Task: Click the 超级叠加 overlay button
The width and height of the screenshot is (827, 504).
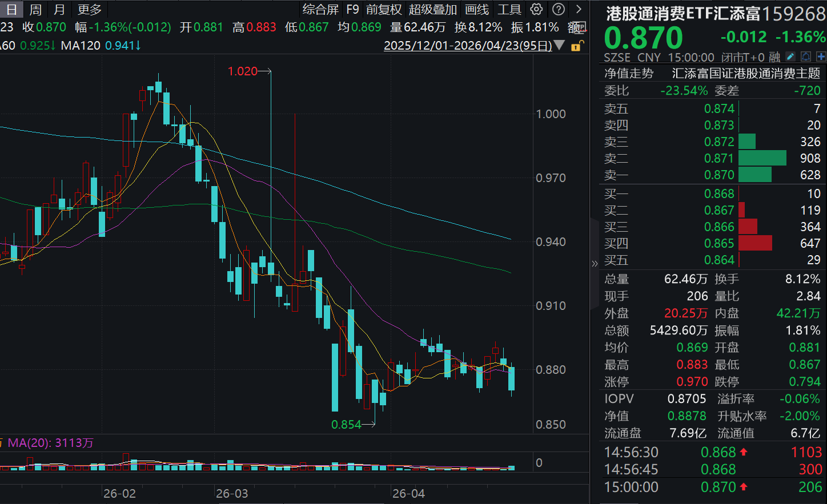Action: [x=433, y=9]
